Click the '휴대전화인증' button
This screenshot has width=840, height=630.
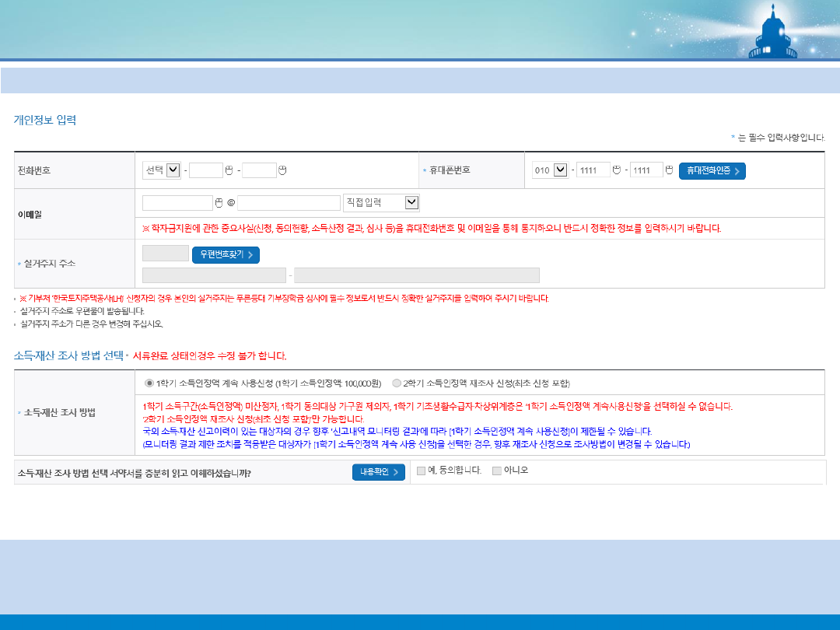[x=712, y=171]
